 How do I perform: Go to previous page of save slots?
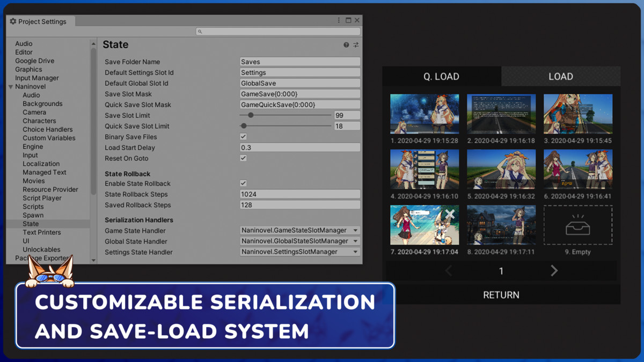coord(449,271)
